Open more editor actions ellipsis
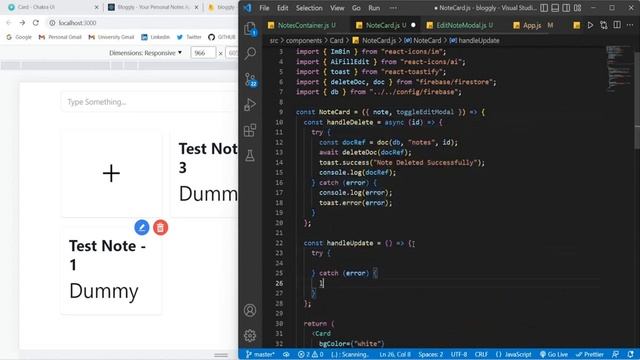Image resolution: width=640 pixels, height=360 pixels. [x=630, y=25]
